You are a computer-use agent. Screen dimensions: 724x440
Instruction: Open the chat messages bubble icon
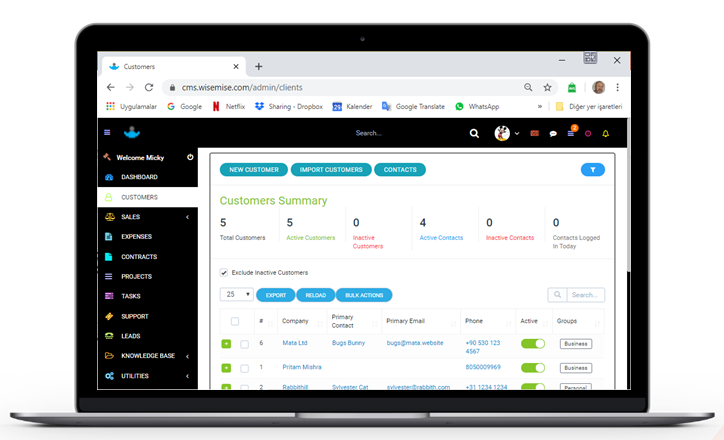(x=553, y=133)
